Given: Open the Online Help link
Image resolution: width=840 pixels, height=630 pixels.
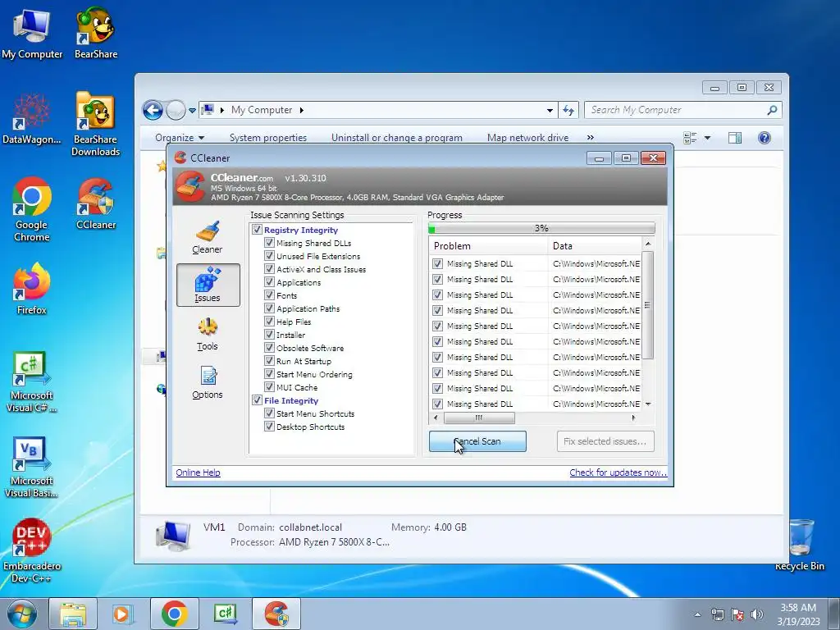Looking at the screenshot, I should pyautogui.click(x=198, y=472).
